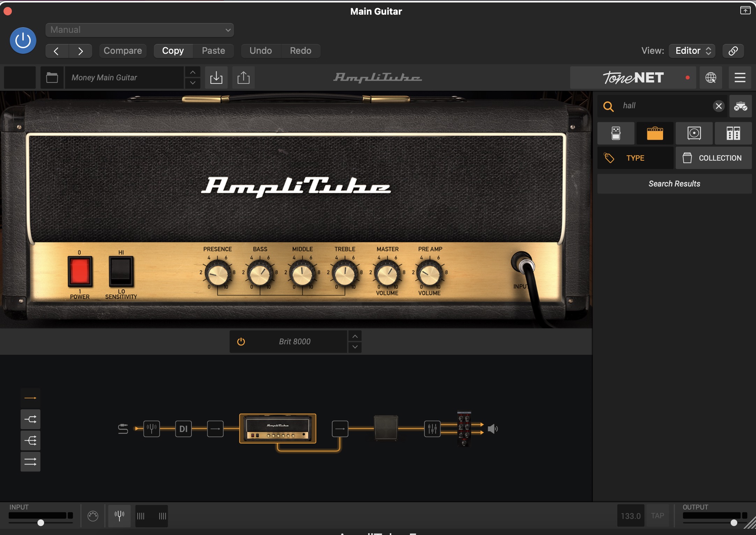Toggle the red POWER switch on amp

(80, 271)
